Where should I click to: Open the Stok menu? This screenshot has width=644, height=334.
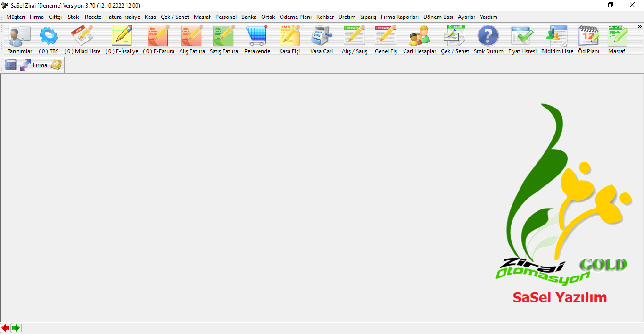74,17
